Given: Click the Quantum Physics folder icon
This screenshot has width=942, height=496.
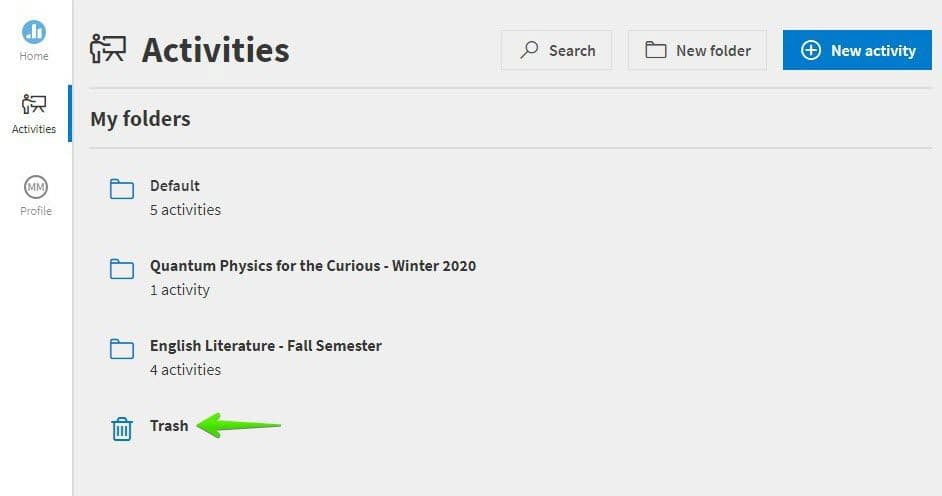Looking at the screenshot, I should tap(121, 269).
